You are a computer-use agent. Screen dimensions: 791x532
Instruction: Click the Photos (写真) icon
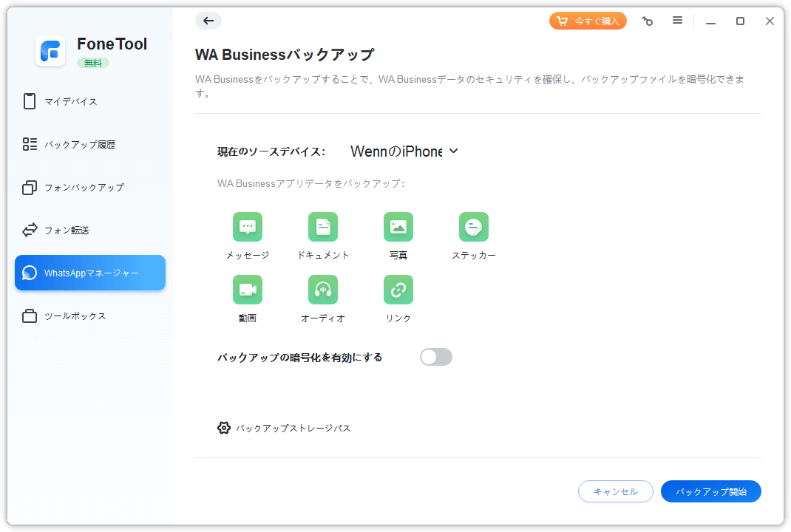tap(398, 227)
